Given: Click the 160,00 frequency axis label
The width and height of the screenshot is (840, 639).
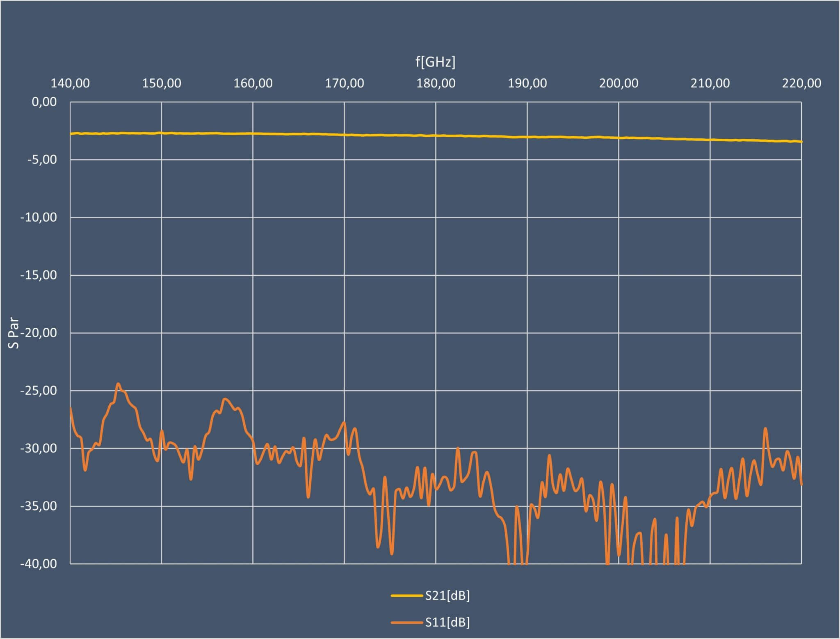Looking at the screenshot, I should click(x=253, y=83).
